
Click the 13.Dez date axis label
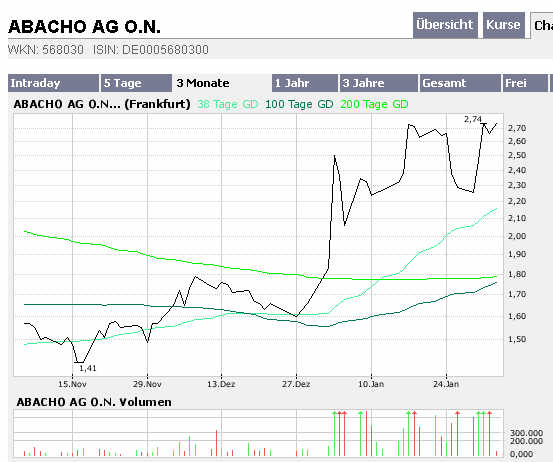pyautogui.click(x=221, y=384)
